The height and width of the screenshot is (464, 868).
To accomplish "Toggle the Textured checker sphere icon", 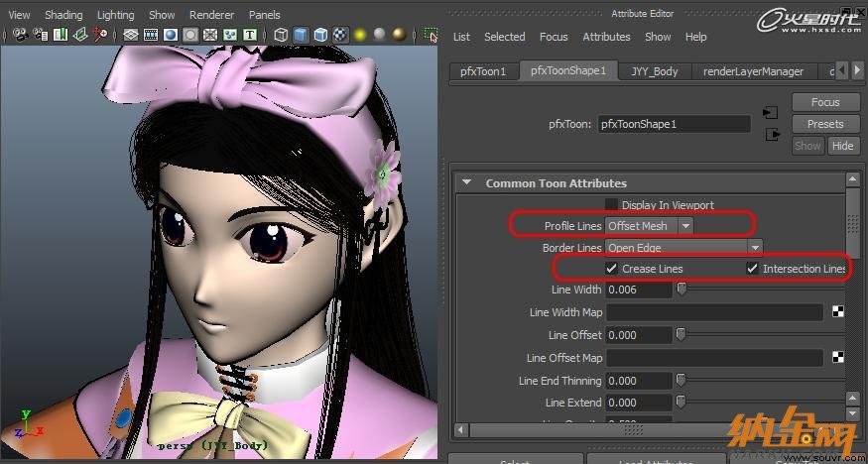I will point(340,36).
